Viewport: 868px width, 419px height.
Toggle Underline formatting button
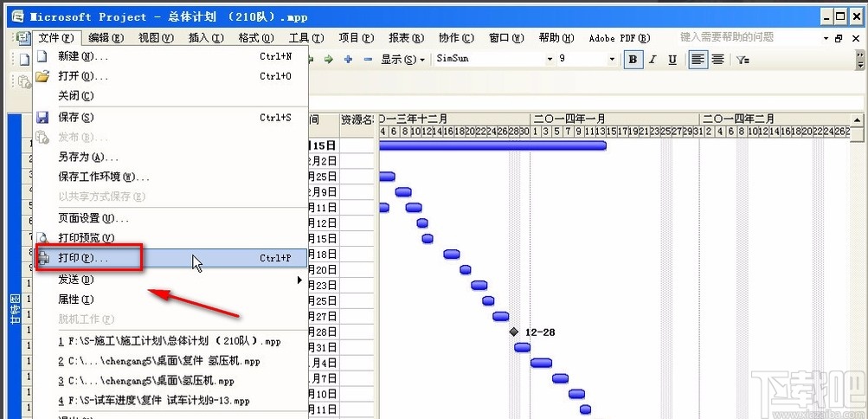pyautogui.click(x=672, y=59)
